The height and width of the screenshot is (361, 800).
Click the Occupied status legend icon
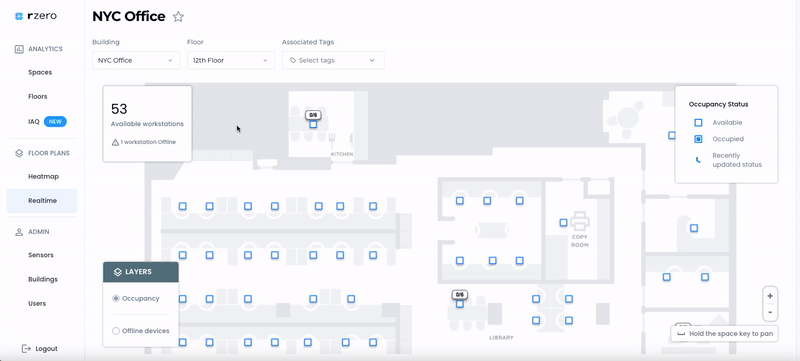coord(698,139)
